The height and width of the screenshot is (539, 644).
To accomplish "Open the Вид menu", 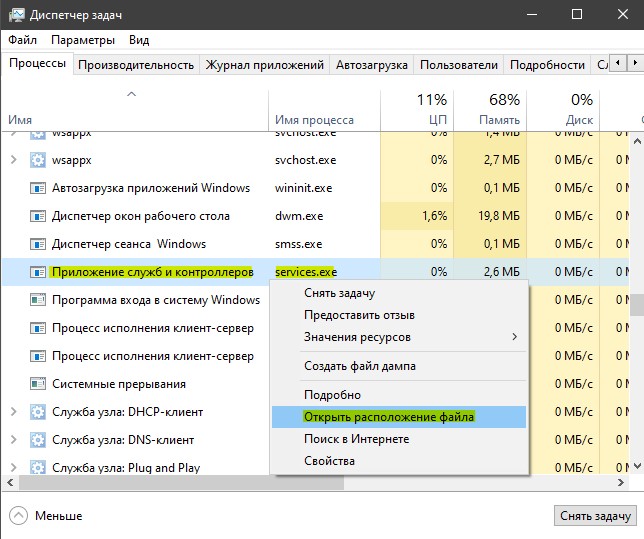I will point(139,40).
